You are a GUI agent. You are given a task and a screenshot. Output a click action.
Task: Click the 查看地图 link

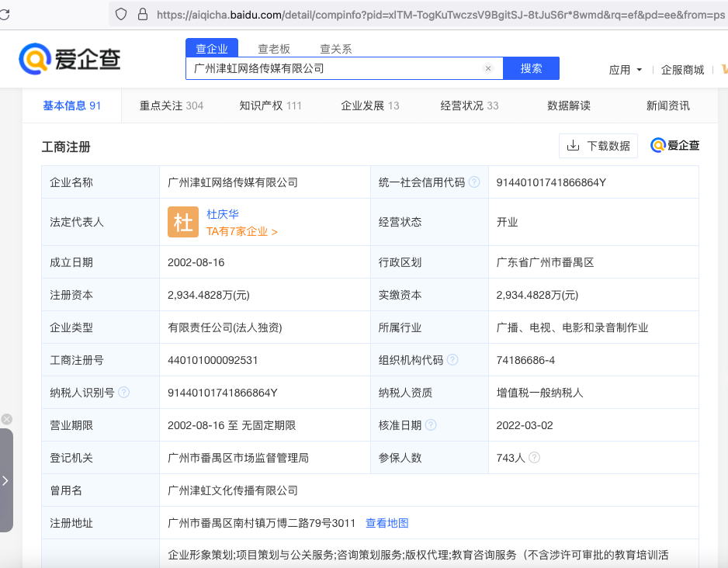tap(387, 523)
